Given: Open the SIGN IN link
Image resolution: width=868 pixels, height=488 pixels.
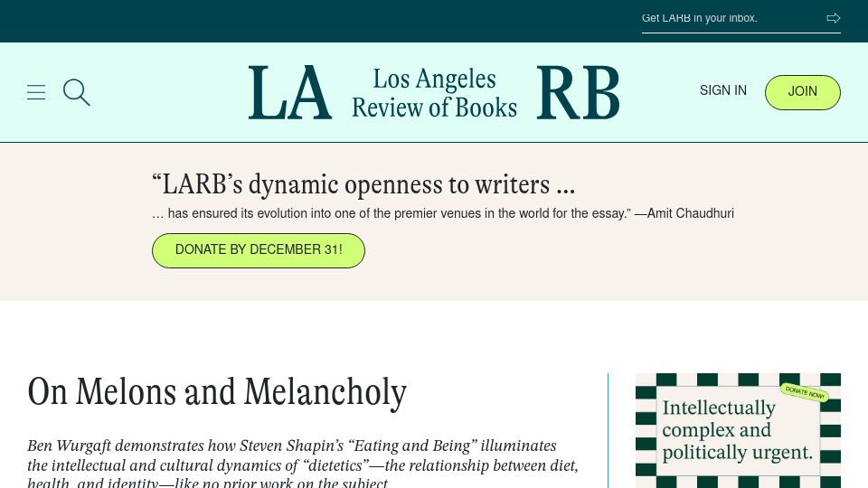Looking at the screenshot, I should 723,90.
